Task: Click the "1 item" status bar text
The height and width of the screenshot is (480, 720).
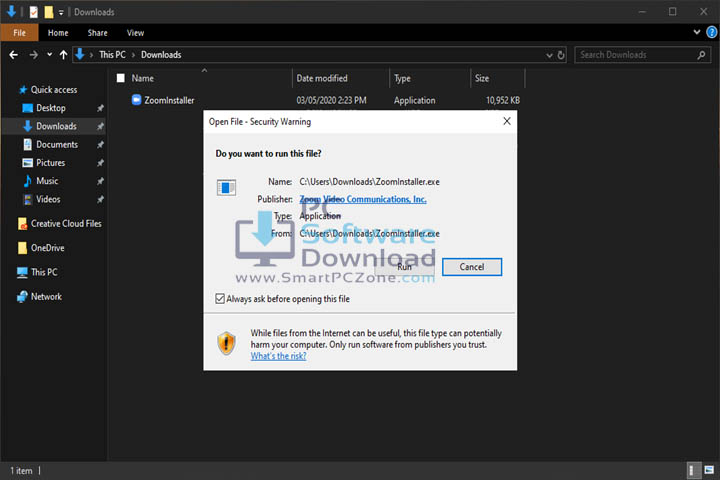Action: tap(21, 471)
